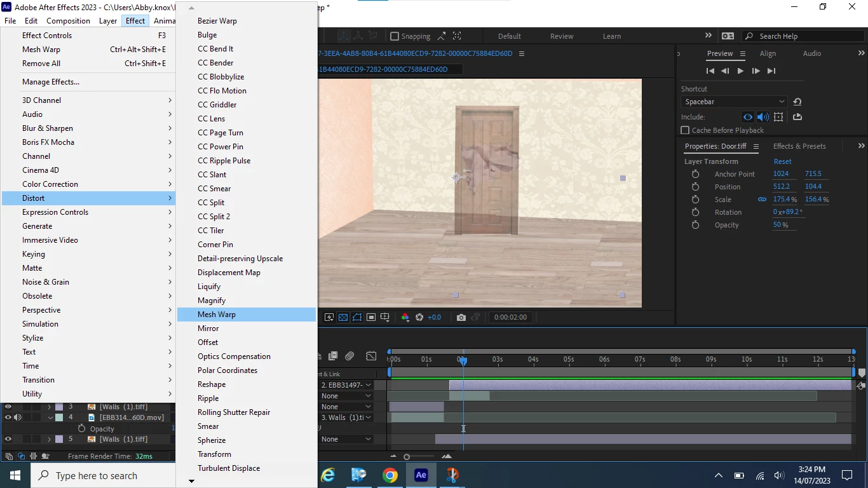Viewport: 868px width, 488px height.
Task: Click layer 4 teal label color swatch
Action: pyautogui.click(x=59, y=417)
